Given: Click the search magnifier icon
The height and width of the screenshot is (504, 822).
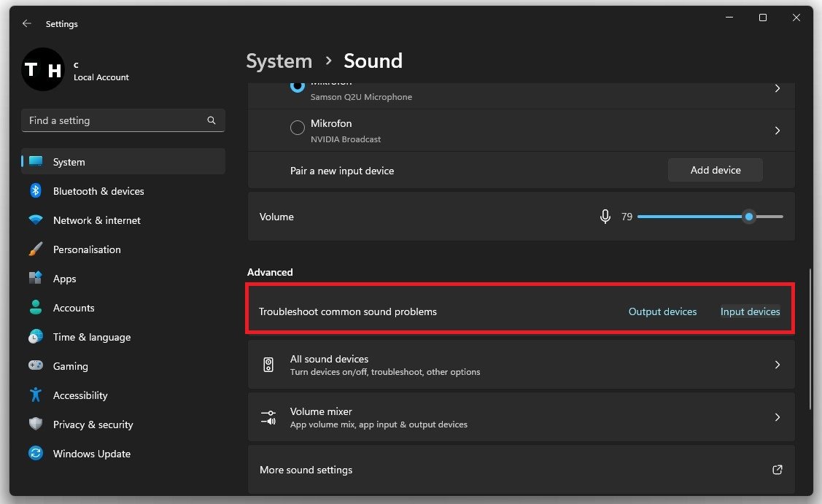Looking at the screenshot, I should coord(212,120).
